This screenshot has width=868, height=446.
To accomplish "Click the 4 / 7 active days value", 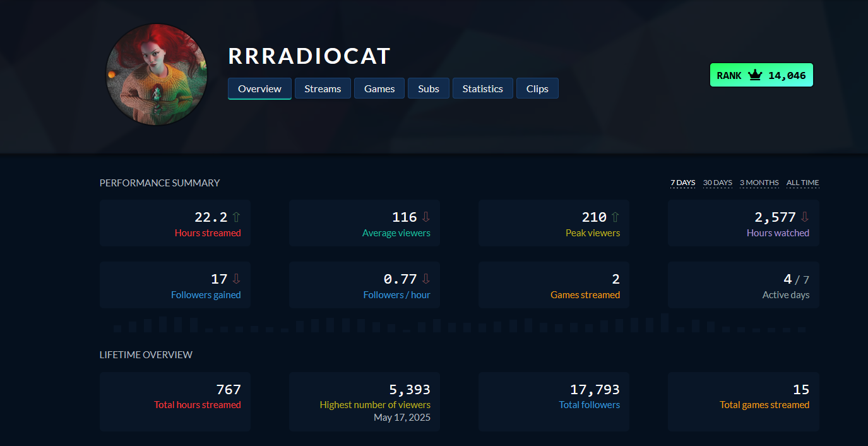I will pyautogui.click(x=796, y=279).
